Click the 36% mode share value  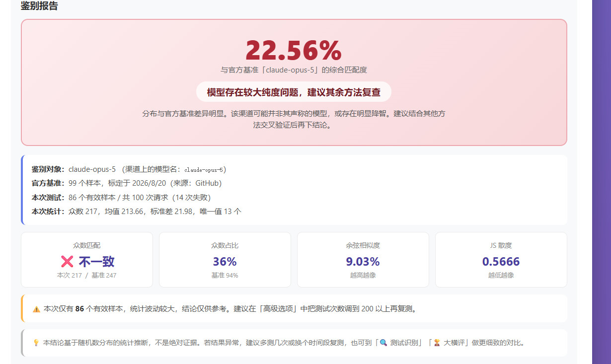pyautogui.click(x=225, y=262)
